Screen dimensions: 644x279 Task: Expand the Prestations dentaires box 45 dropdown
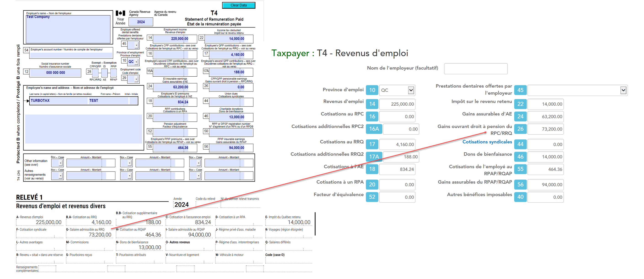pyautogui.click(x=577, y=90)
